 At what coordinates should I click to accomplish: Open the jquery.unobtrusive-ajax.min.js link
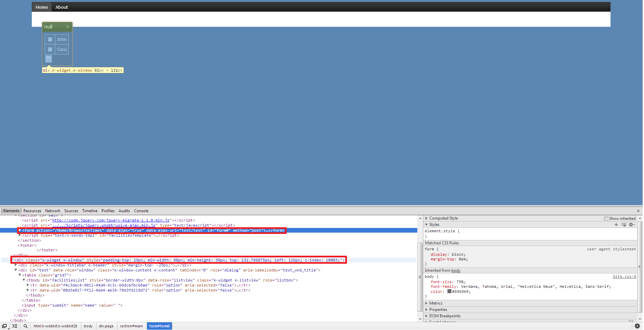(104, 225)
